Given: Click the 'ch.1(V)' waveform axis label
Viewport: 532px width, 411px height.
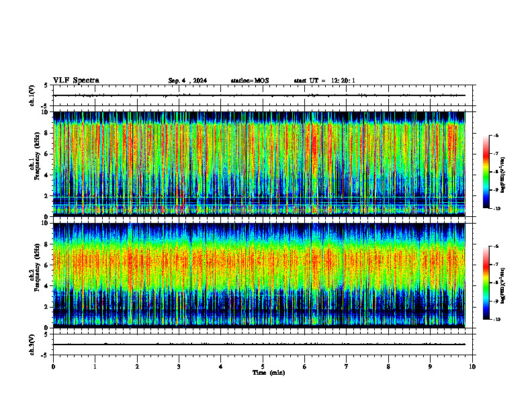Looking at the screenshot, I should pyautogui.click(x=32, y=95).
